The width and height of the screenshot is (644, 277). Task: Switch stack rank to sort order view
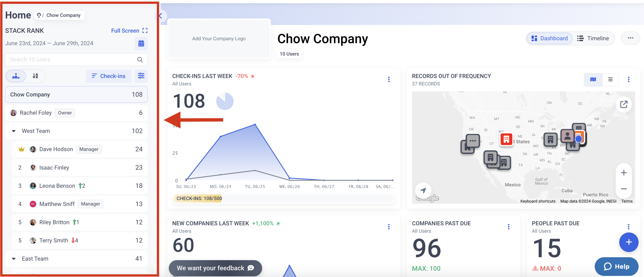(36, 76)
